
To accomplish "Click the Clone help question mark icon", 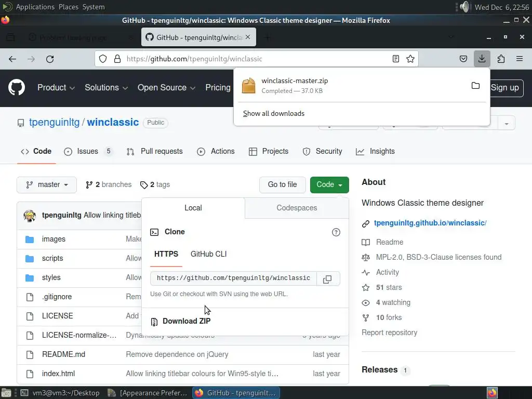I will (x=336, y=232).
